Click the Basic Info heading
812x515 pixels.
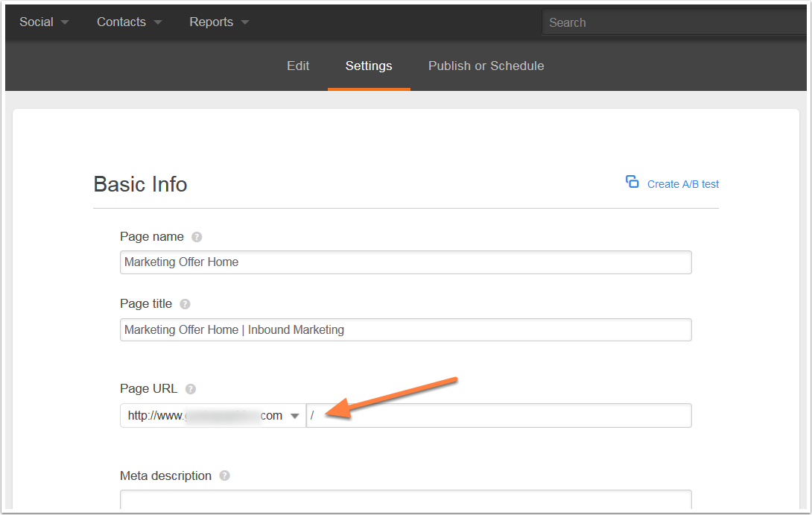[x=140, y=184]
